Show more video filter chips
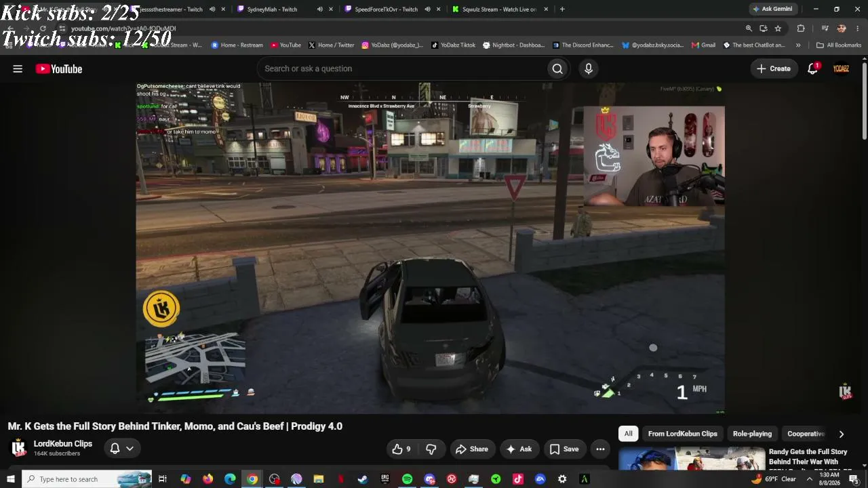The width and height of the screenshot is (868, 488). click(842, 434)
